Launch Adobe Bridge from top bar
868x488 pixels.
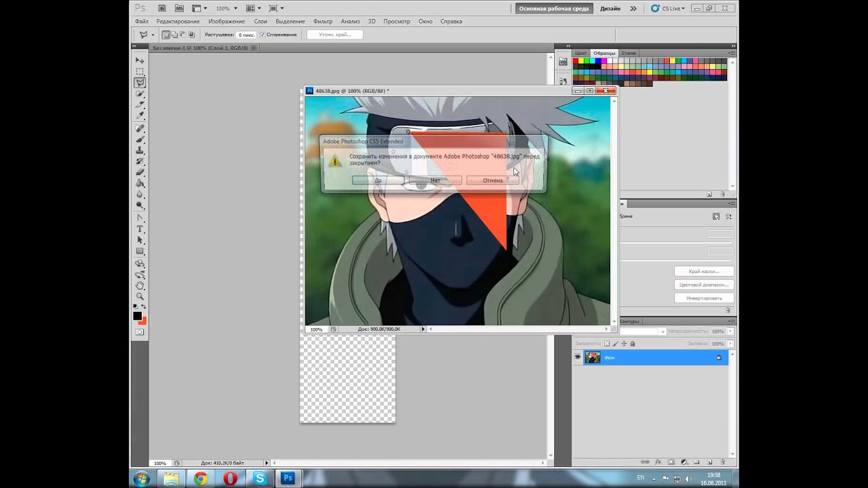(x=161, y=8)
